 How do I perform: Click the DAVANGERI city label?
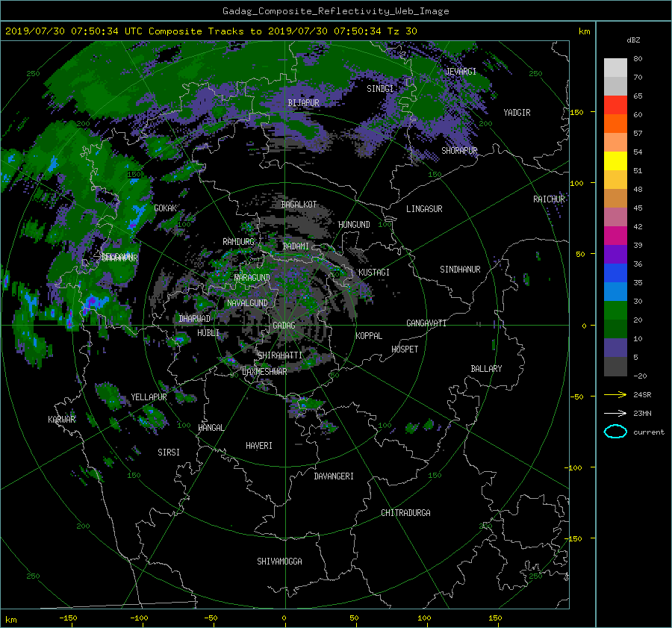point(334,476)
